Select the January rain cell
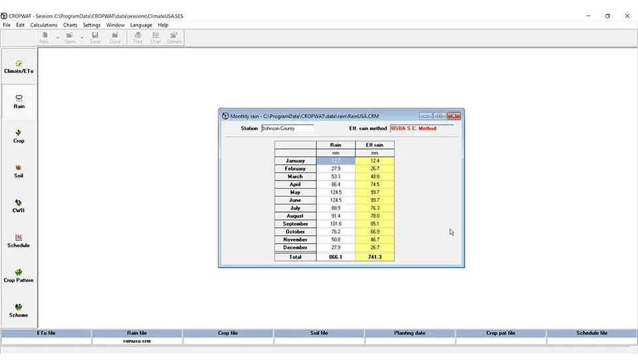This screenshot has width=638, height=364. tap(336, 161)
